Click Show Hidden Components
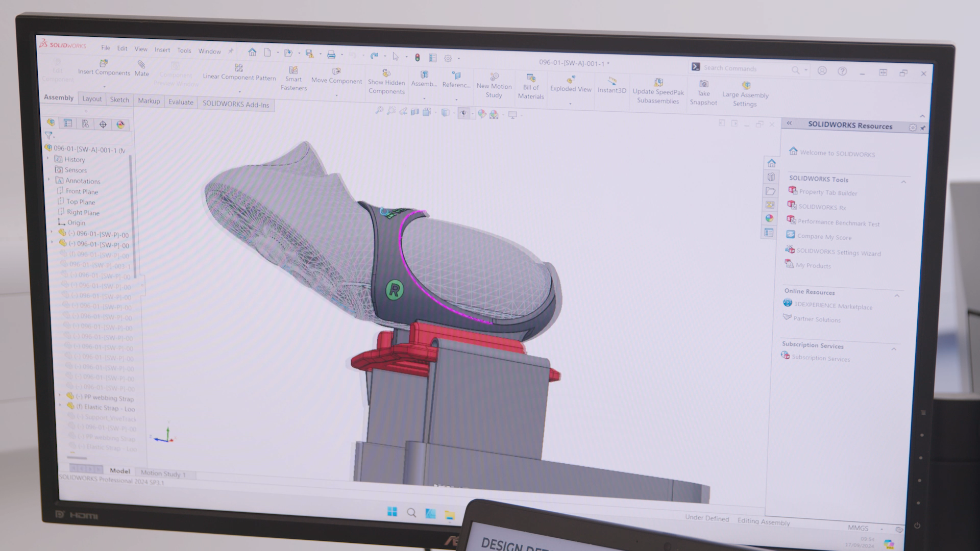980x551 pixels. pyautogui.click(x=386, y=82)
